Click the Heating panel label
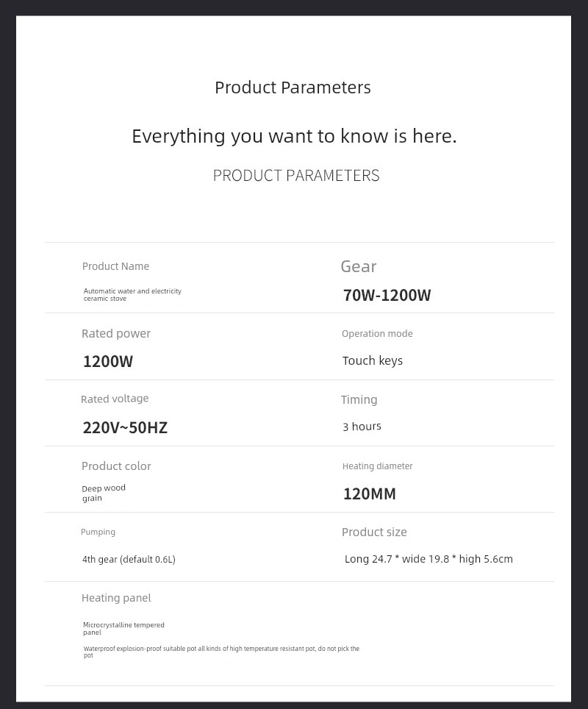This screenshot has height=709, width=588. tap(116, 598)
